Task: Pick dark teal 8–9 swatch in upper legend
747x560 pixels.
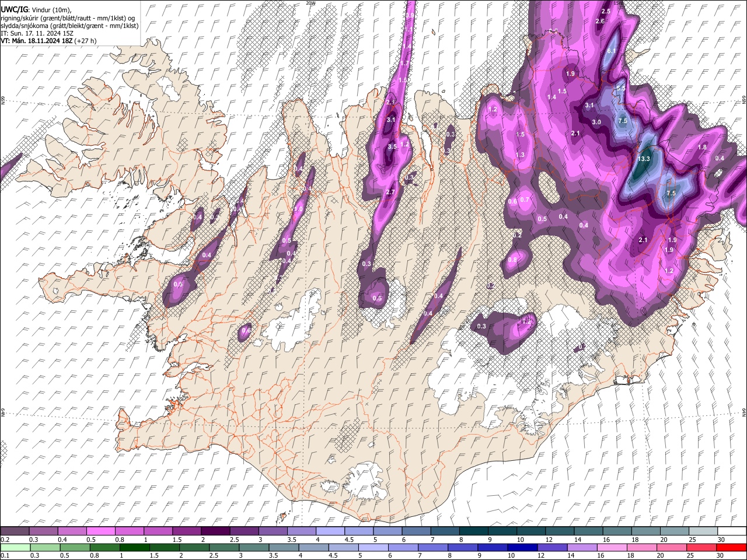Action: point(473,531)
